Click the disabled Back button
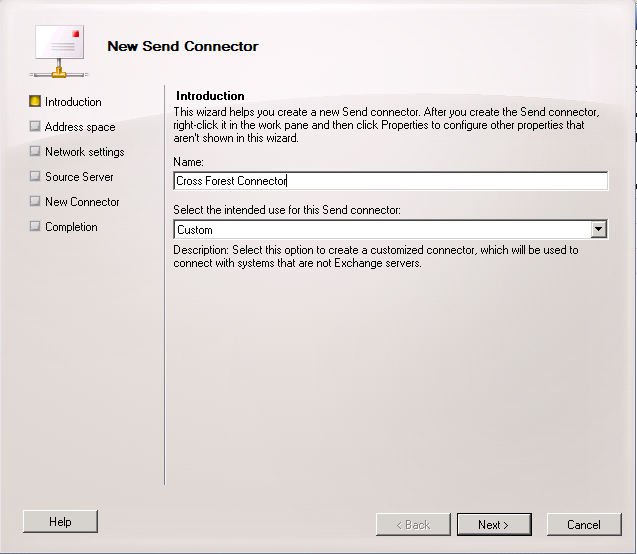Screen dimensions: 637x554 pyautogui.click(x=413, y=524)
